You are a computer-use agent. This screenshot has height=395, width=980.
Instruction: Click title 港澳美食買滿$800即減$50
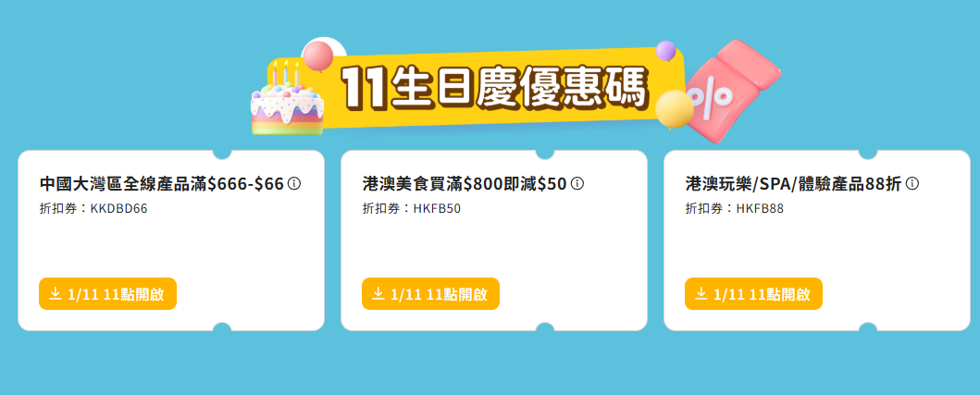click(x=465, y=184)
